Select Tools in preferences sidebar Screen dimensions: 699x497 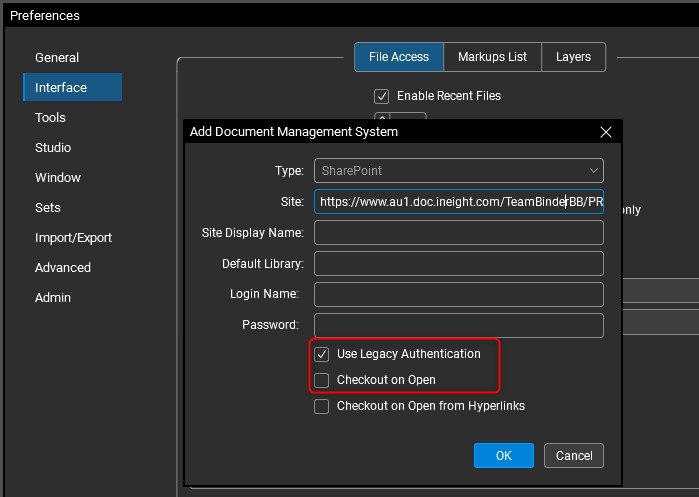[x=50, y=118]
